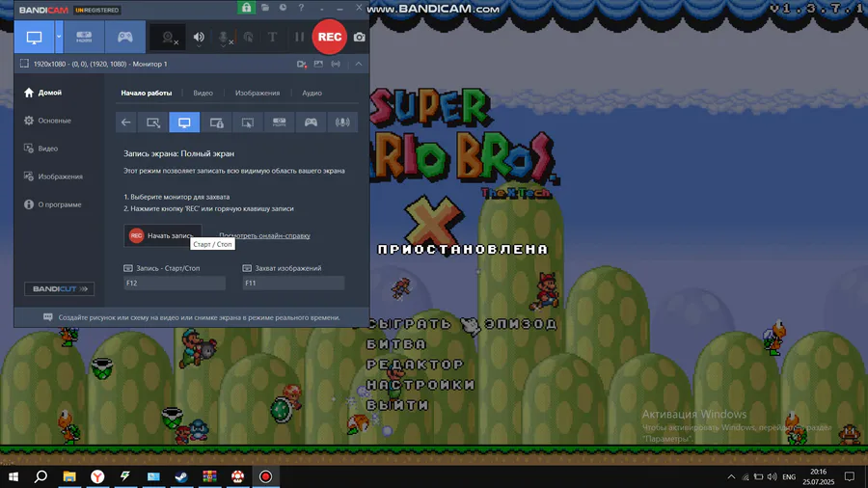The height and width of the screenshot is (488, 868).
Task: Select БИТВА in the game menu
Action: [396, 344]
